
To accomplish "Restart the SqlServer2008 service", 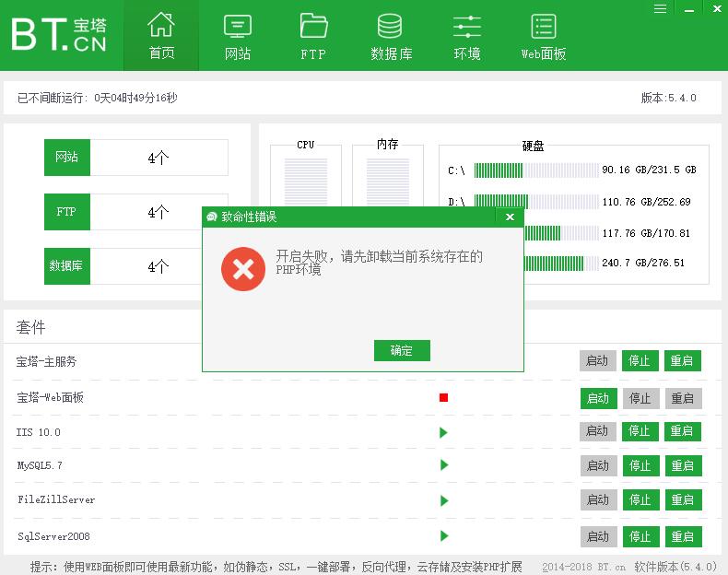I will (x=683, y=537).
